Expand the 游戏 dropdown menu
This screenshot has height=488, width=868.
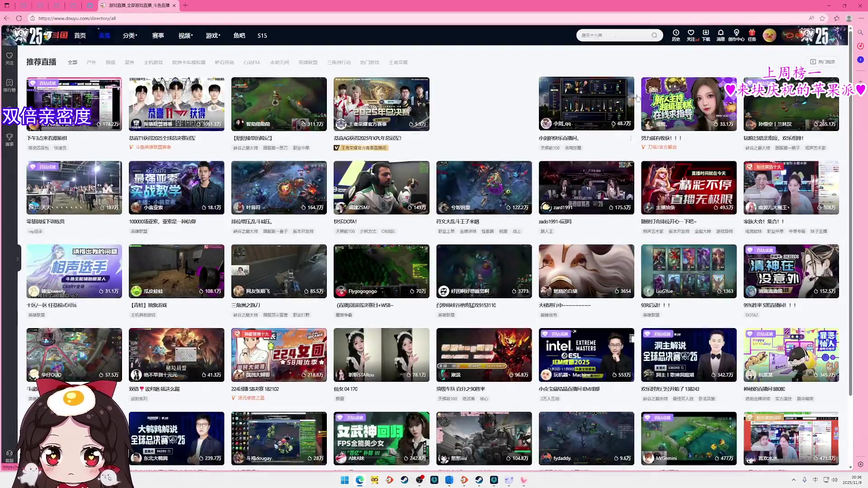click(x=213, y=35)
